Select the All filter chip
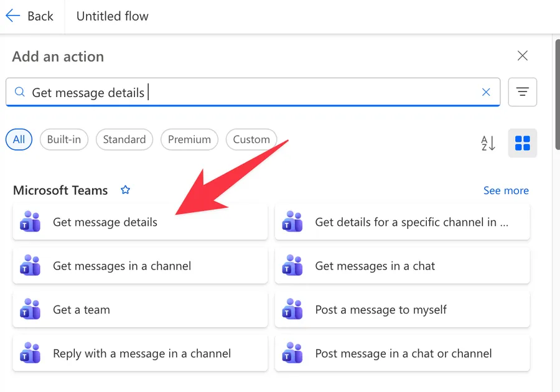 (19, 139)
